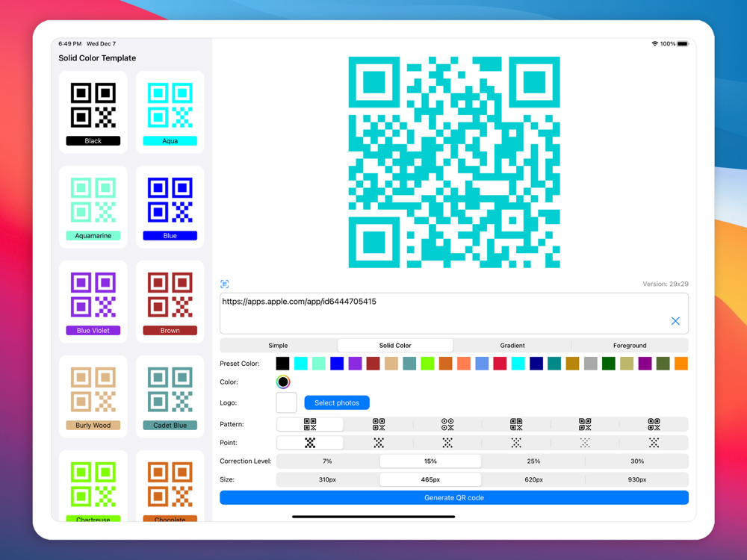
Task: Select the first square Pattern style
Action: pos(310,424)
